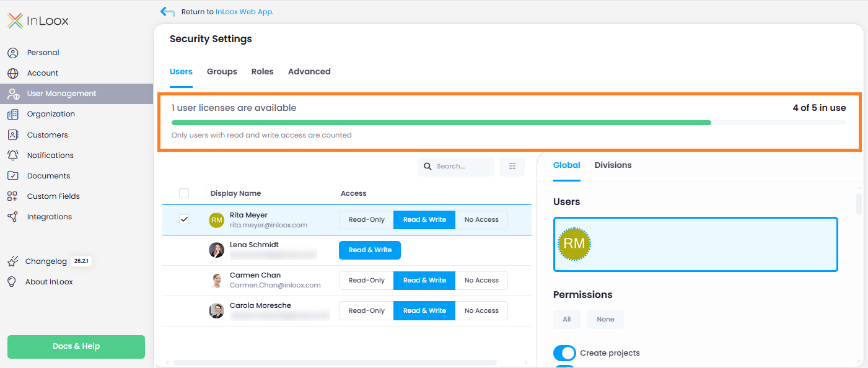868x368 pixels.
Task: Switch to the Advanced tab
Action: [309, 72]
